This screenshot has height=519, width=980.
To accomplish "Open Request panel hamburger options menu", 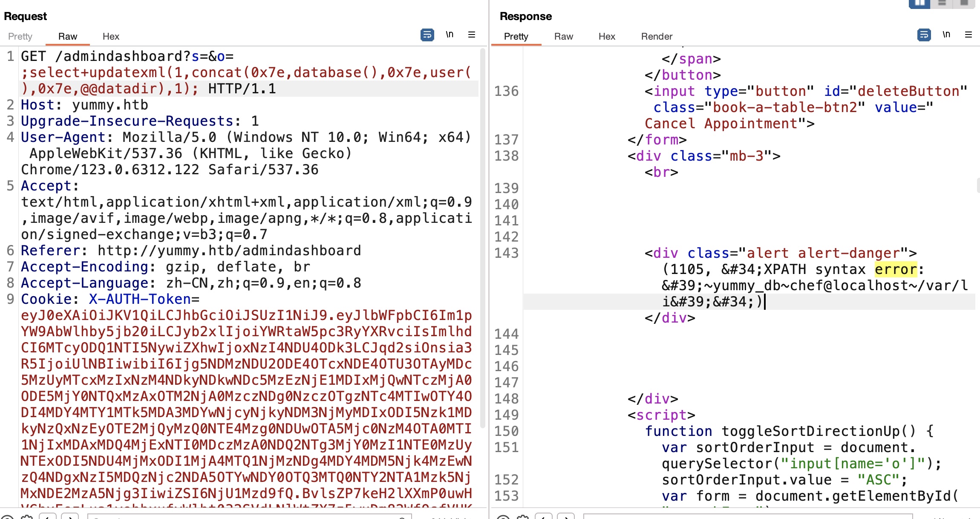I will tap(472, 35).
